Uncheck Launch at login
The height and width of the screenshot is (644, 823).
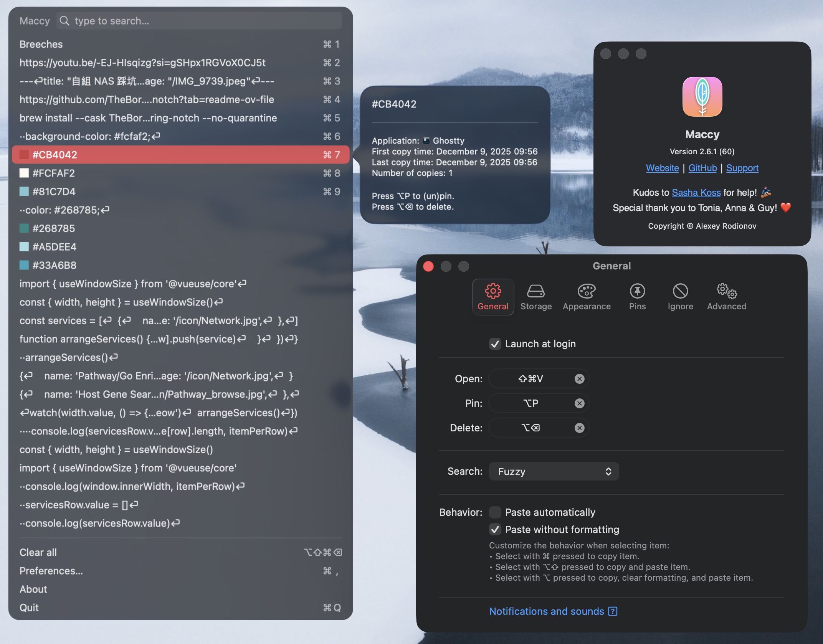click(x=495, y=344)
